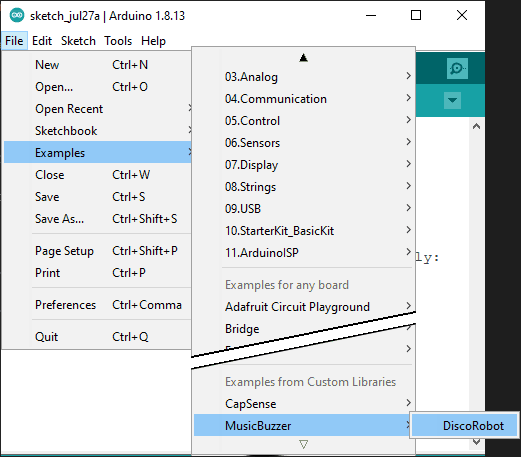This screenshot has height=457, width=521.
Task: Maximize the Arduino window
Action: coord(416,15)
